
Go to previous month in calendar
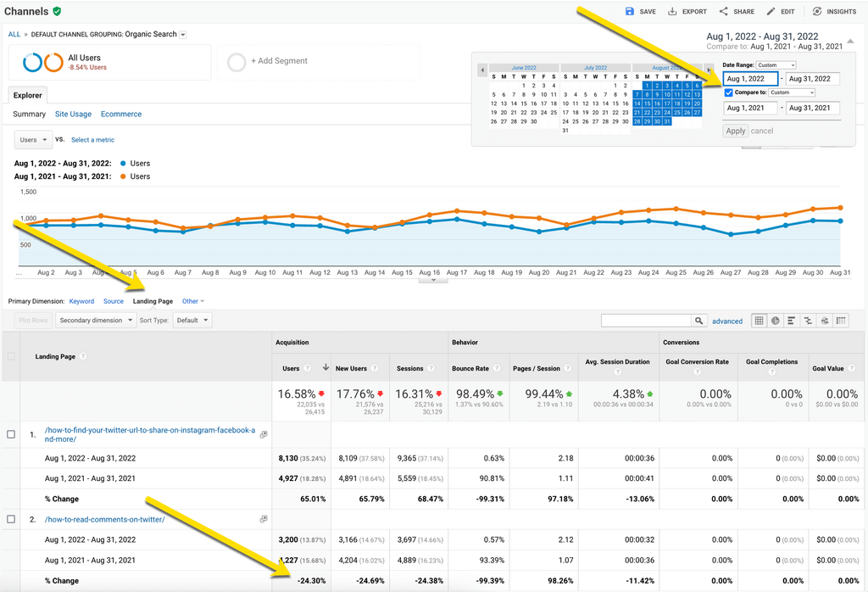tap(482, 70)
